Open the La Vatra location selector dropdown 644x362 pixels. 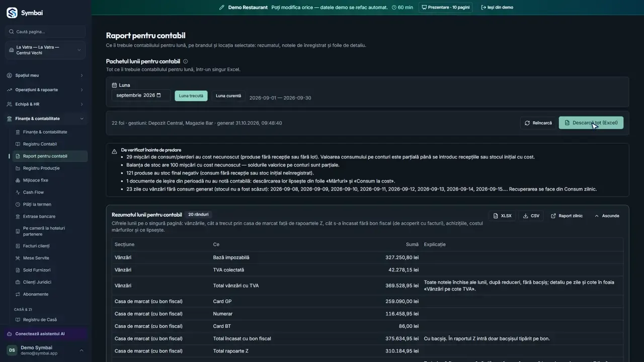pyautogui.click(x=45, y=50)
